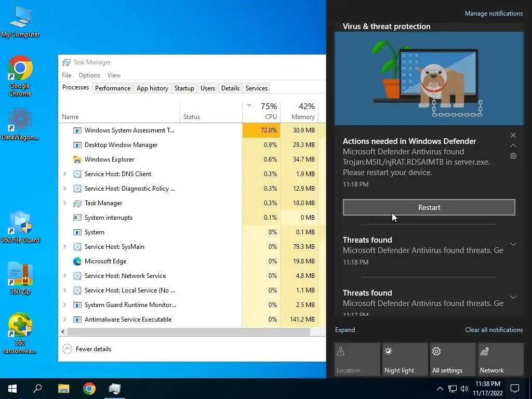This screenshot has height=399, width=532.
Task: Open notification settings gear icon
Action: [513, 156]
